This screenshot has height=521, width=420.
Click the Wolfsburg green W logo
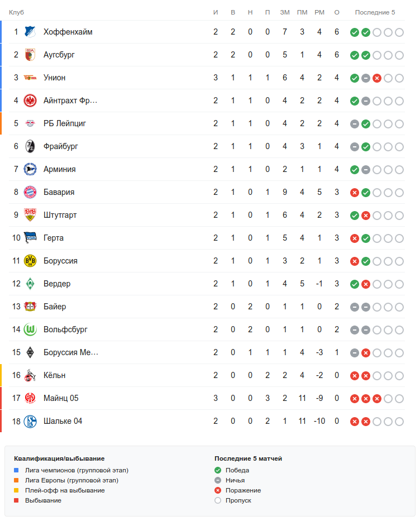pyautogui.click(x=30, y=330)
